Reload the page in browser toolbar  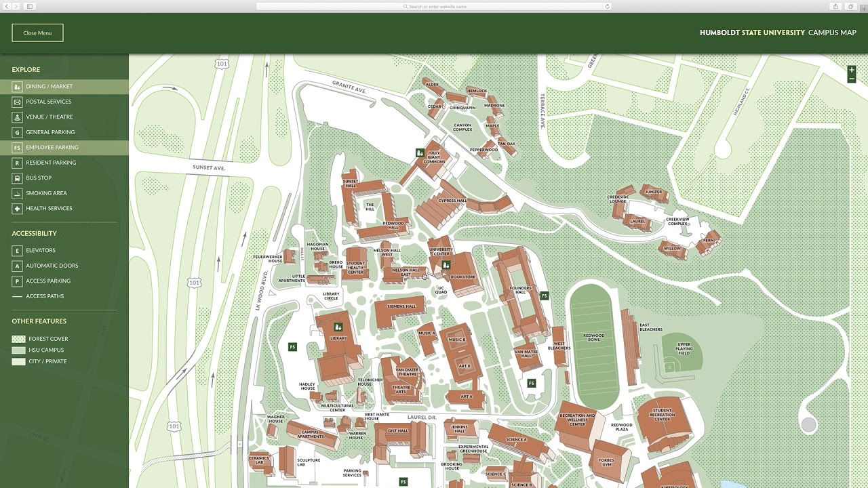pos(607,6)
